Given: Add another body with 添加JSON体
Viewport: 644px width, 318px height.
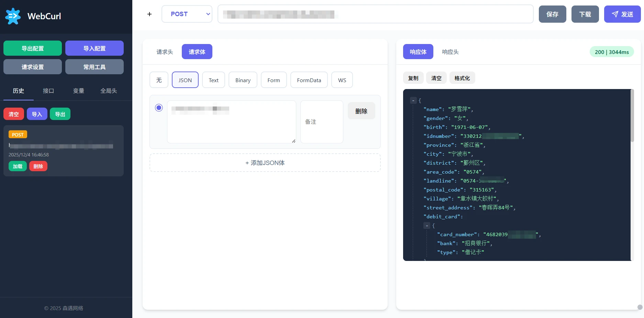Looking at the screenshot, I should click(265, 163).
